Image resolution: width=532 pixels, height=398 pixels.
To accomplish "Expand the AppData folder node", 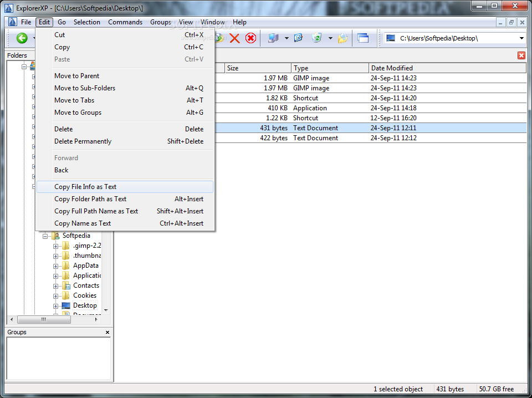I will (x=55, y=266).
